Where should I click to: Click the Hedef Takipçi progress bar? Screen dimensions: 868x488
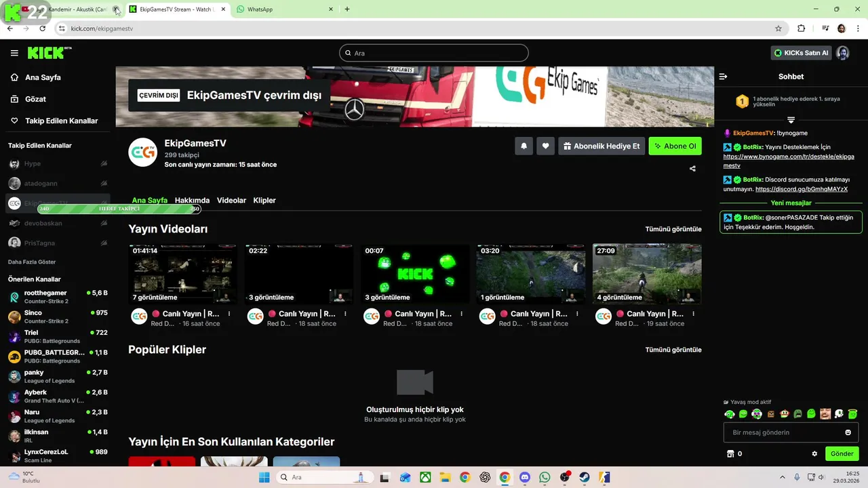119,209
